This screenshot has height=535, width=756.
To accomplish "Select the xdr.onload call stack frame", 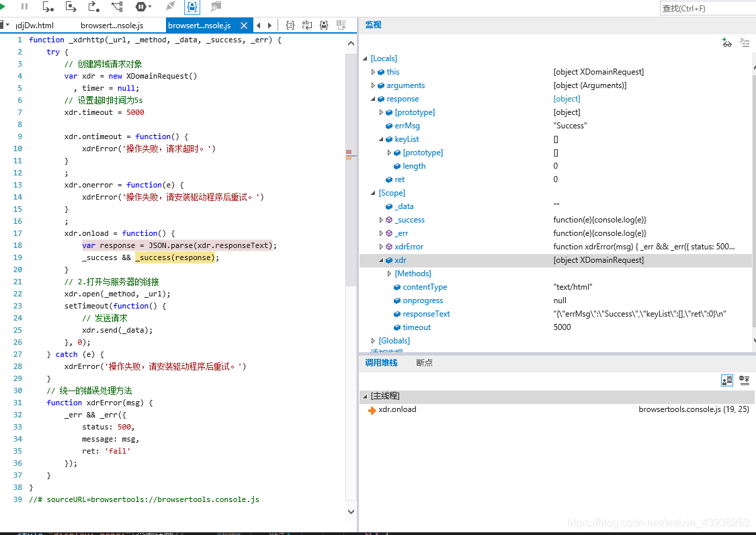I will (x=557, y=409).
